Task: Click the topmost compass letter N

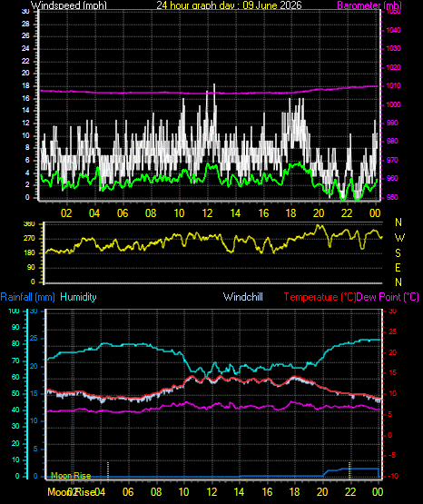Action: click(398, 222)
